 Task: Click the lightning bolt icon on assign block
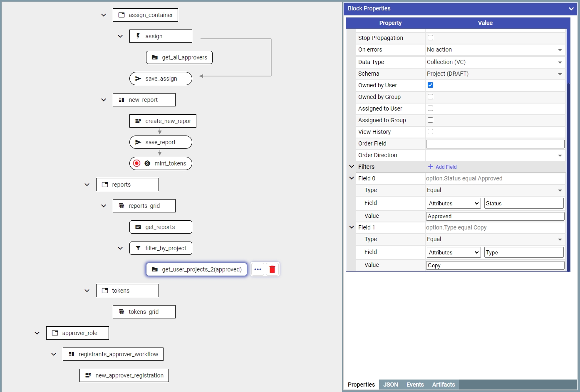pyautogui.click(x=138, y=36)
